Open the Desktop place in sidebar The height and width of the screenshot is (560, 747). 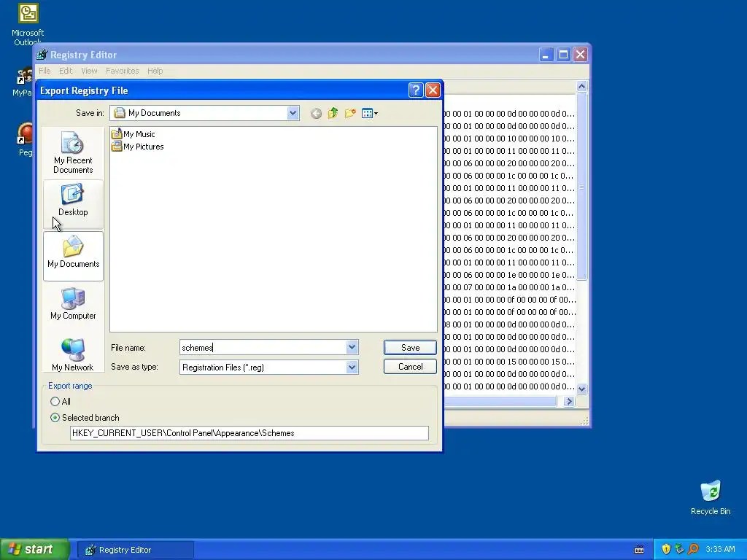[73, 204]
